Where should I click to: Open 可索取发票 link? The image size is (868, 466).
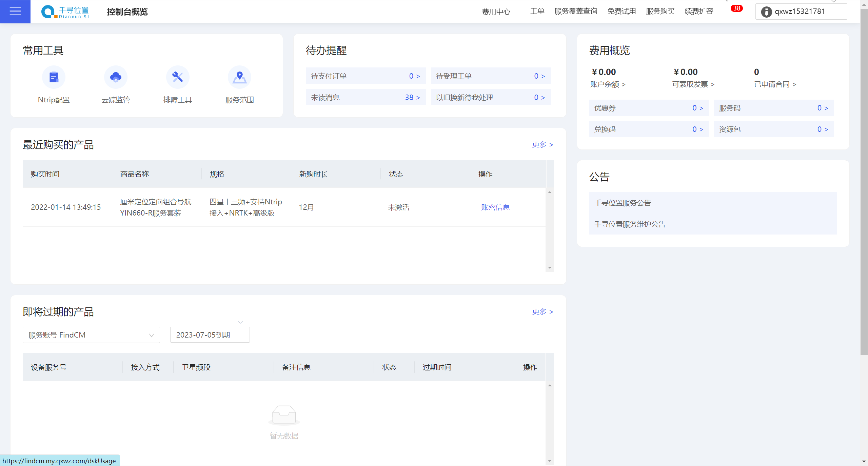point(693,84)
